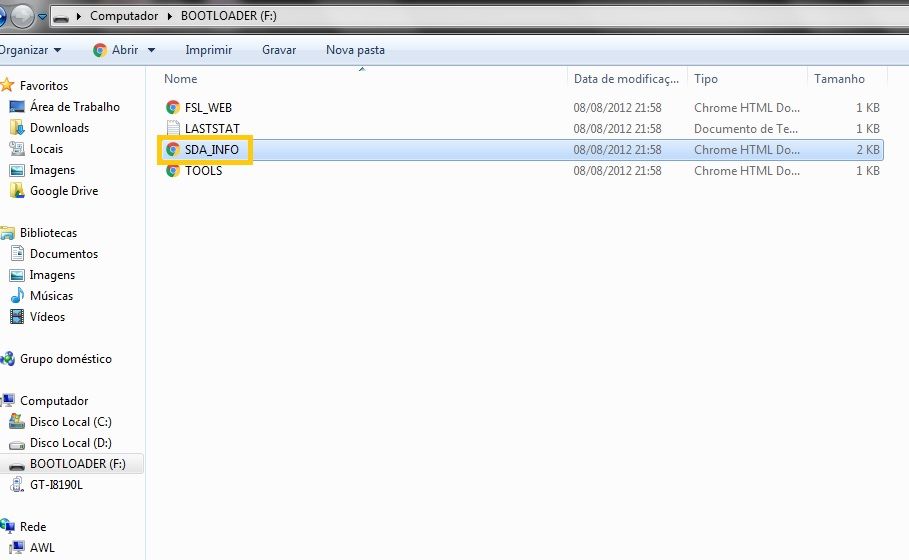Click the Gravar toolbar button
Screen dimensions: 909x560
(279, 50)
